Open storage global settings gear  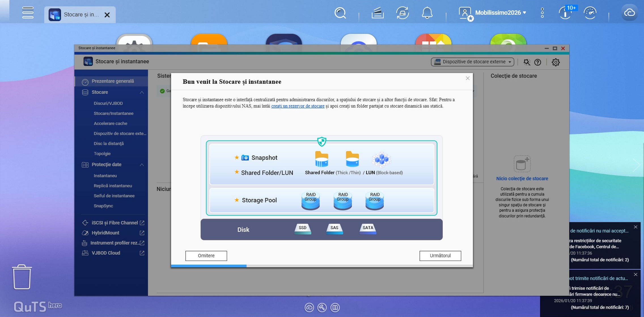tap(556, 62)
